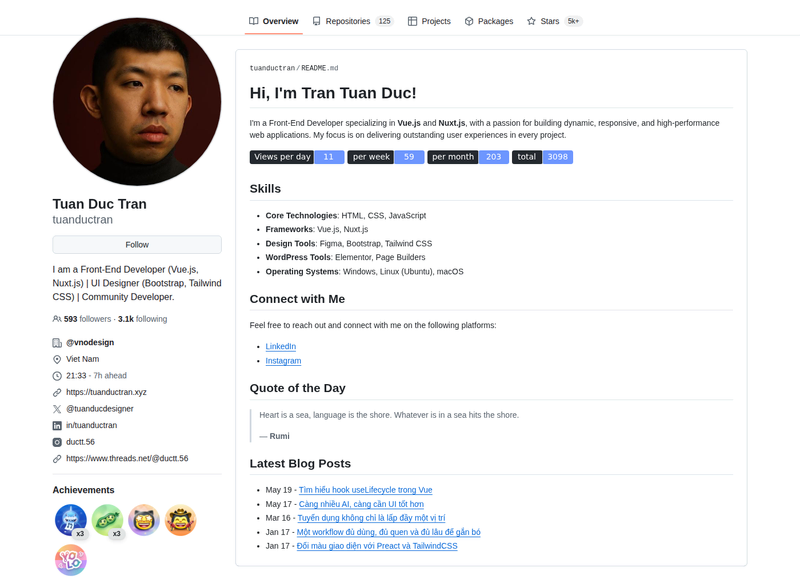Viewport: 800px width, 583px height.
Task: Click the Viet Nam location text
Action: point(83,360)
